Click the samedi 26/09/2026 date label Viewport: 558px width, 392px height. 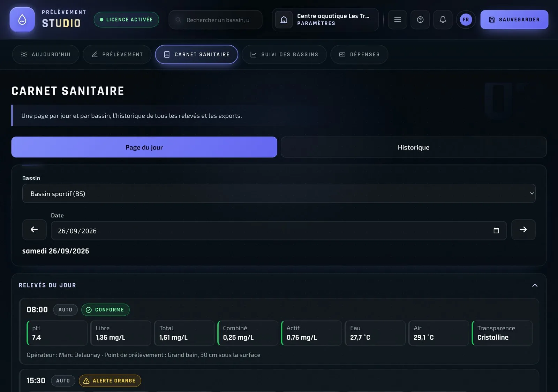click(56, 251)
